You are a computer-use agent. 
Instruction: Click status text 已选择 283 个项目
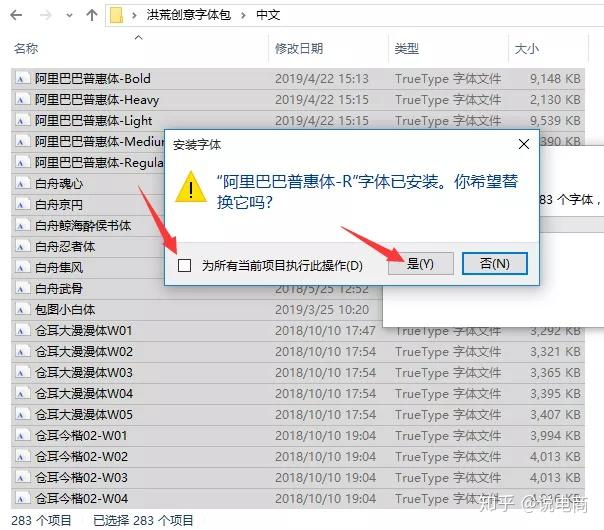[143, 521]
